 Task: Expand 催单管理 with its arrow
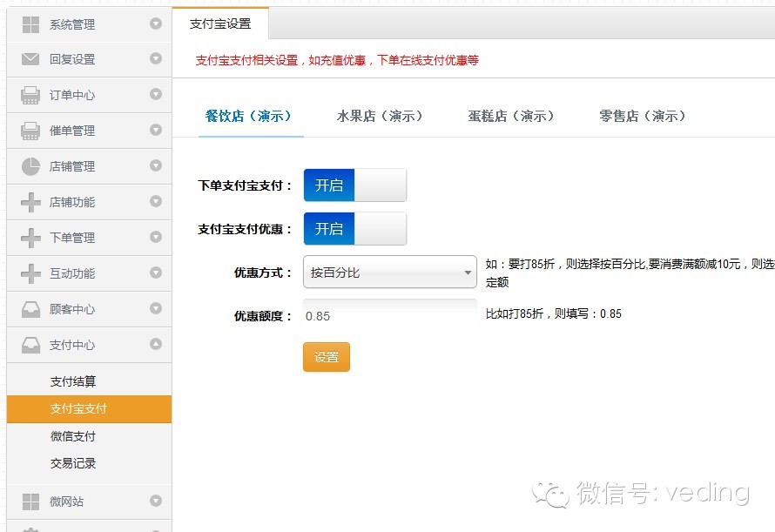coord(156,130)
